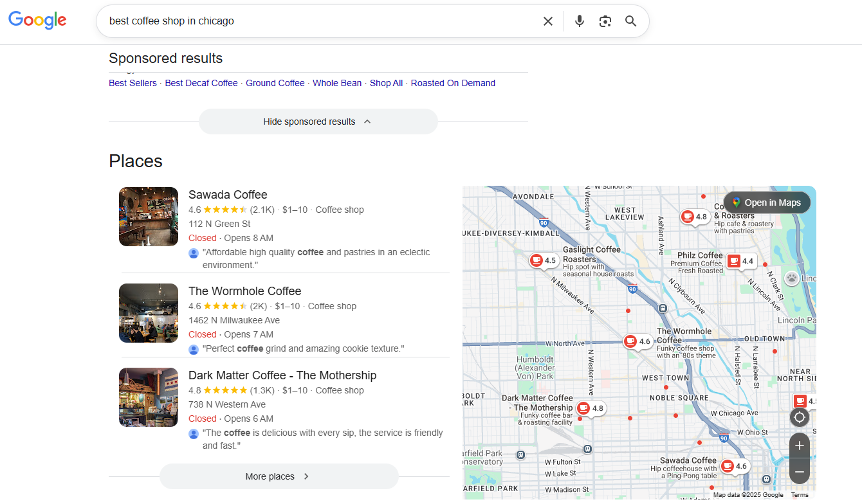The width and height of the screenshot is (862, 504).
Task: Click Dark Matter Coffee reviewer avatar icon
Action: coord(194,434)
